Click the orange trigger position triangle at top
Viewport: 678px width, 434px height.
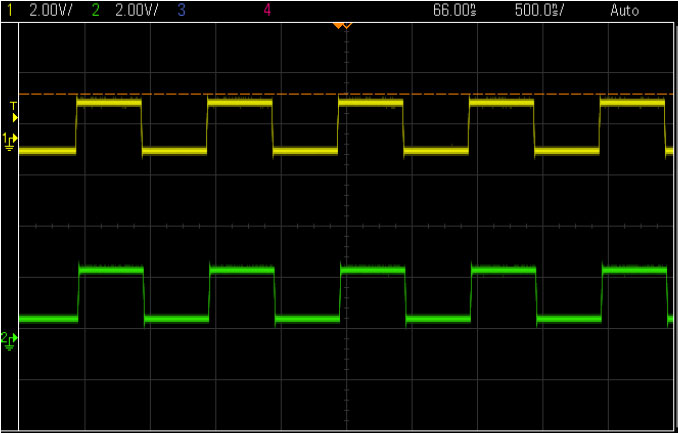pyautogui.click(x=341, y=24)
